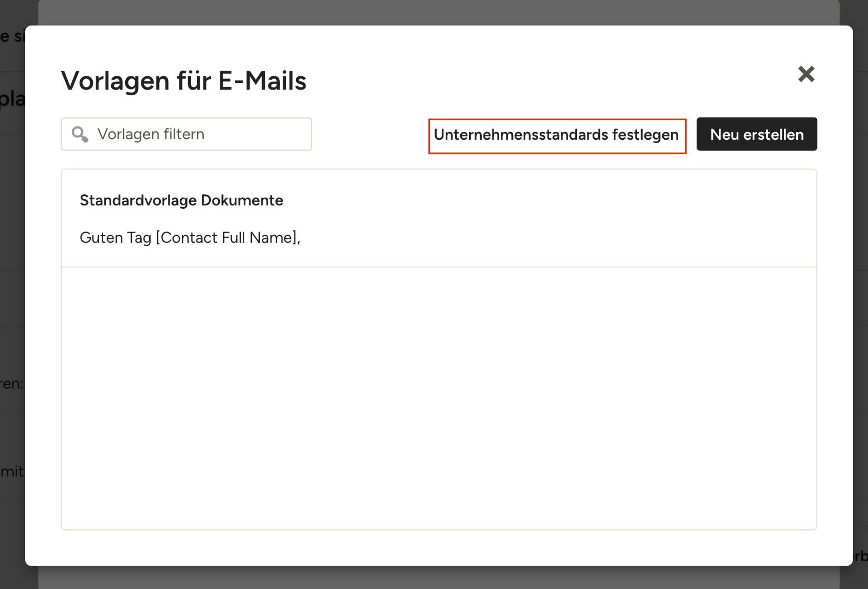Click the dimmed backdrop below the dialog
Viewport: 868px width, 589px height.
click(x=438, y=578)
